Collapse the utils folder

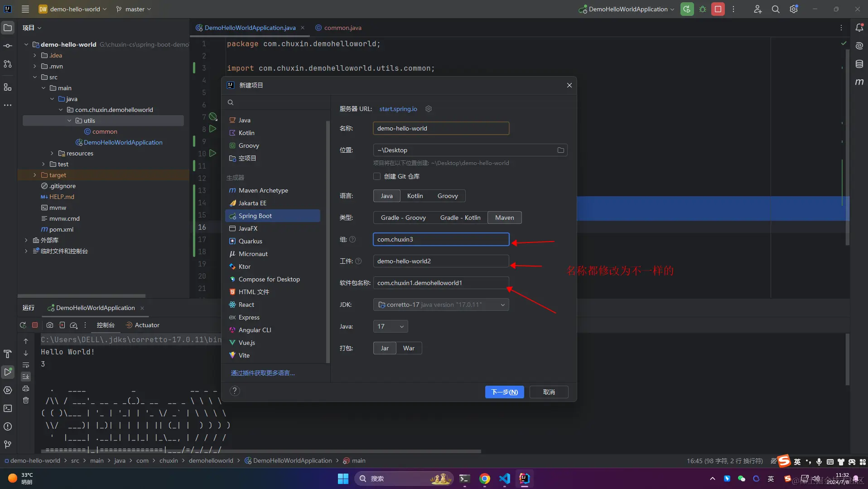click(69, 121)
